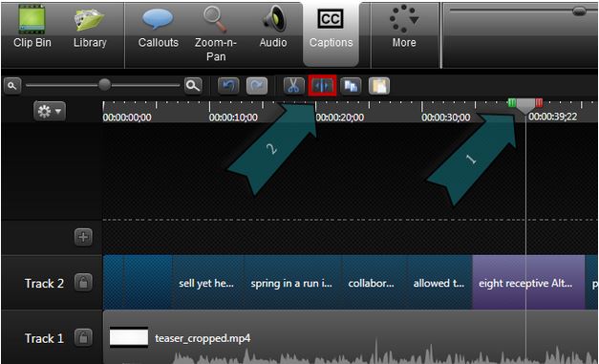Select the Track 2 label
Screen dimensions: 599x364
point(44,284)
